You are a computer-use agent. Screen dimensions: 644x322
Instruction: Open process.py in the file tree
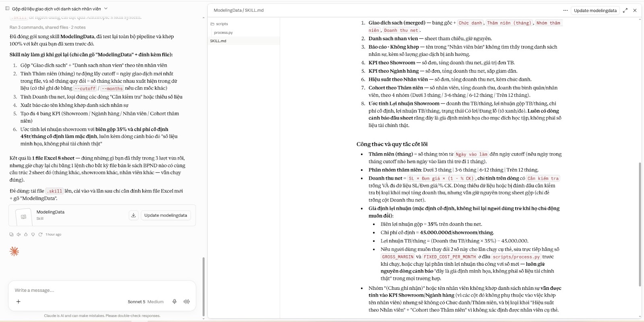point(223,33)
